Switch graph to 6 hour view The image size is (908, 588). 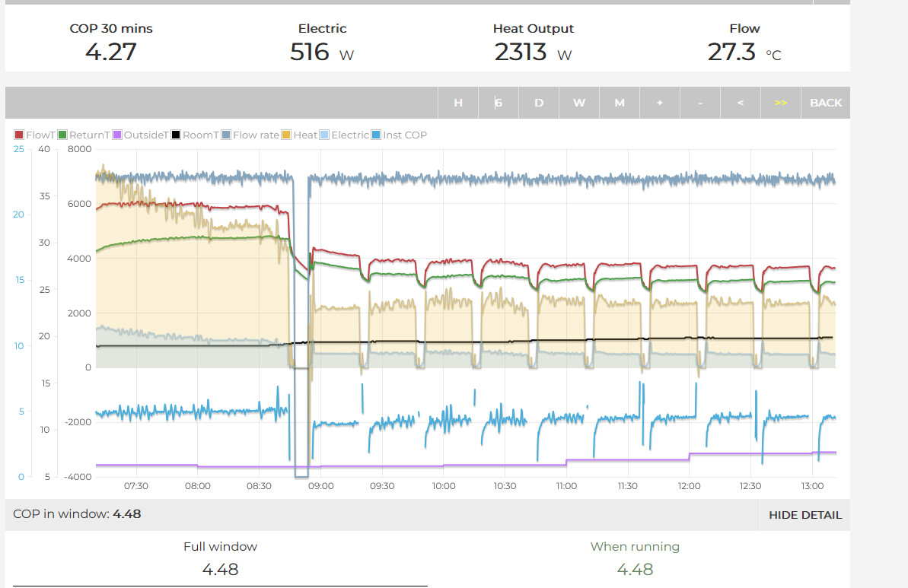tap(499, 103)
